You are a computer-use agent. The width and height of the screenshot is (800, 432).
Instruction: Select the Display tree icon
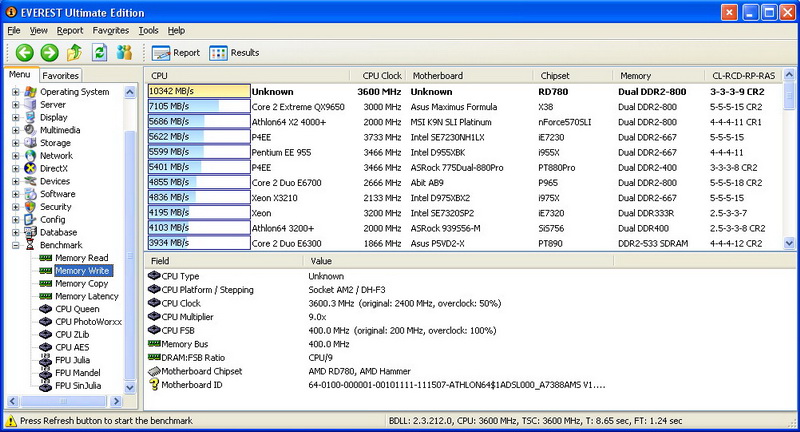pos(31,117)
